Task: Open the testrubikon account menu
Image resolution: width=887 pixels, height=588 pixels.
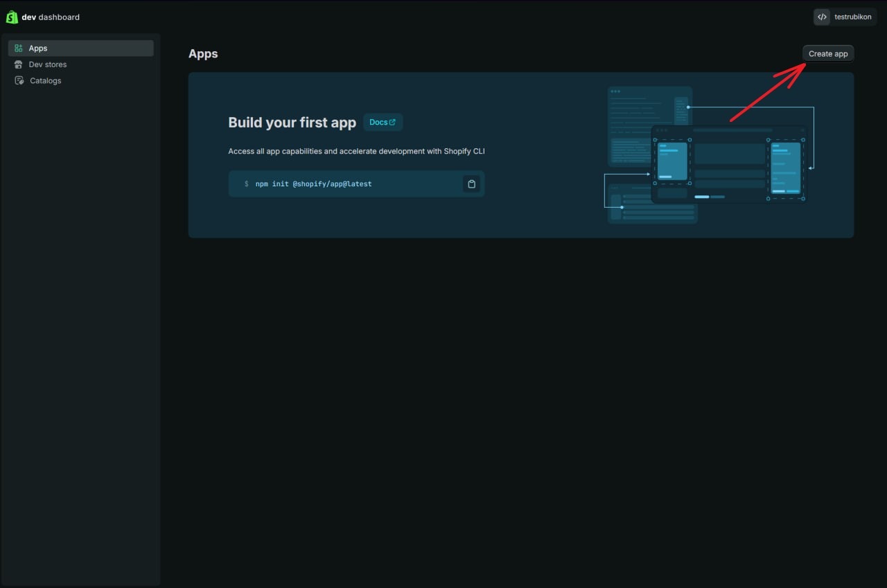Action: pos(845,17)
